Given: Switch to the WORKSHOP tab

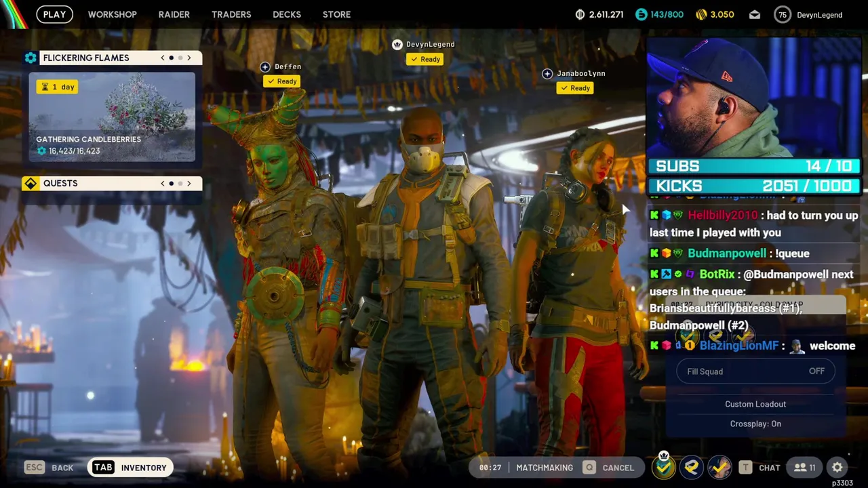Looking at the screenshot, I should (x=112, y=14).
